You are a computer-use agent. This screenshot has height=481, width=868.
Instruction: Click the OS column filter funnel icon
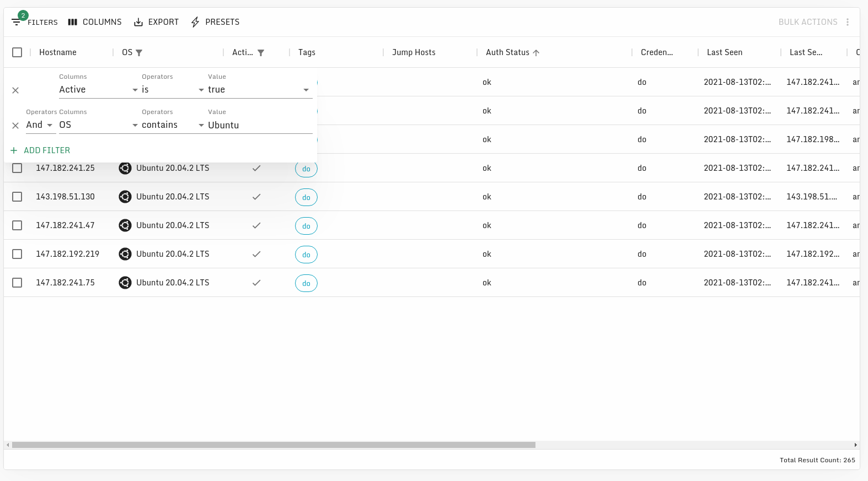139,53
